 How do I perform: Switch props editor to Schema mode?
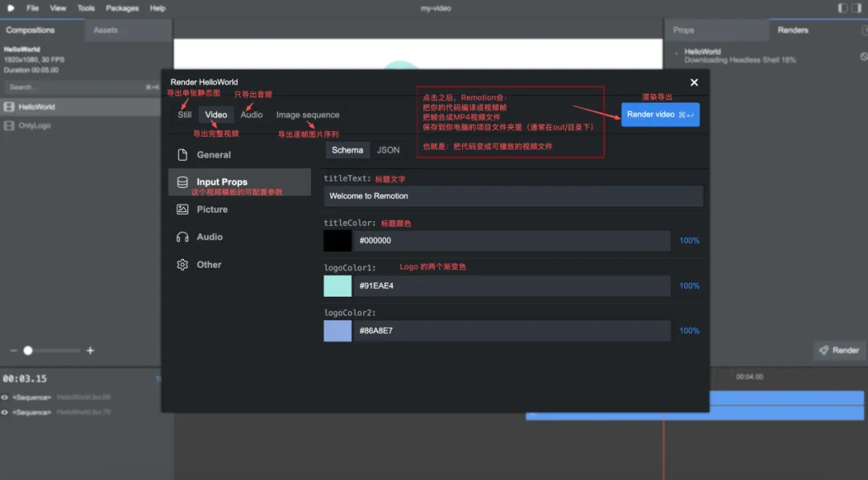[347, 150]
